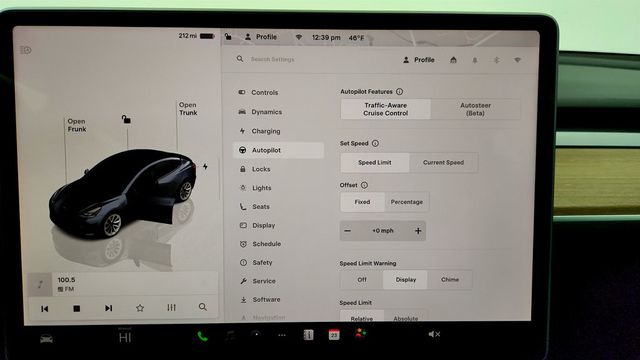The width and height of the screenshot is (640, 360).
Task: Select Traffic-Aware Cruise Control
Action: (x=385, y=109)
